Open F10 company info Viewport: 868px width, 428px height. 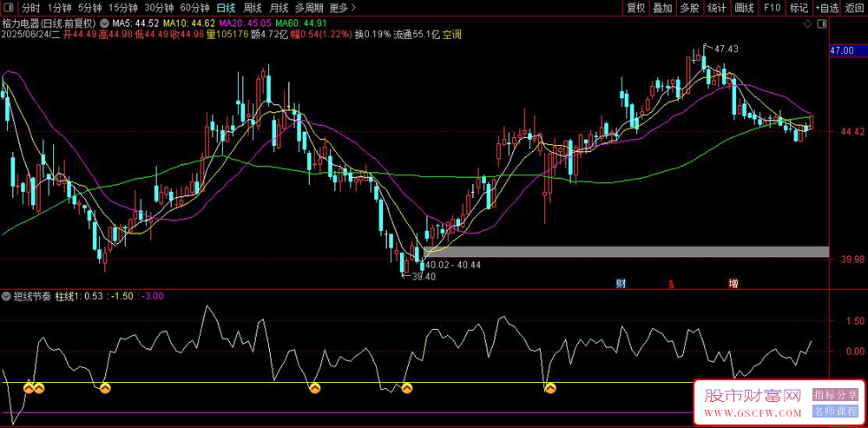772,8
